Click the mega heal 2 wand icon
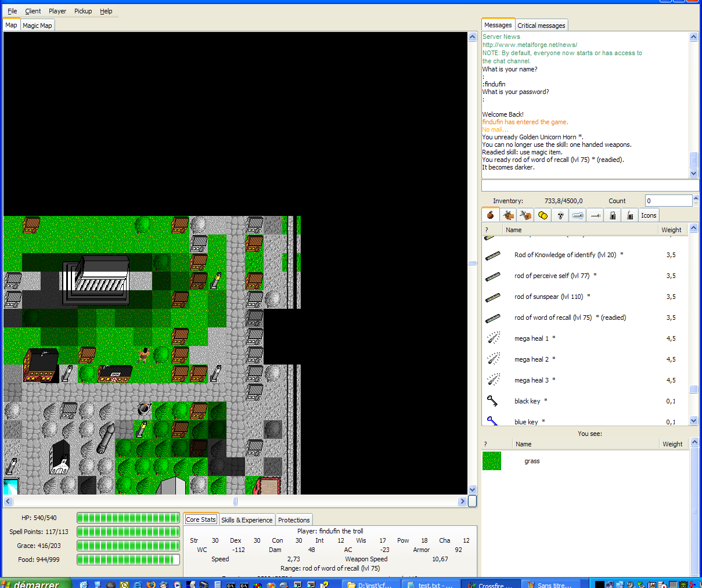The width and height of the screenshot is (702, 588). (493, 359)
